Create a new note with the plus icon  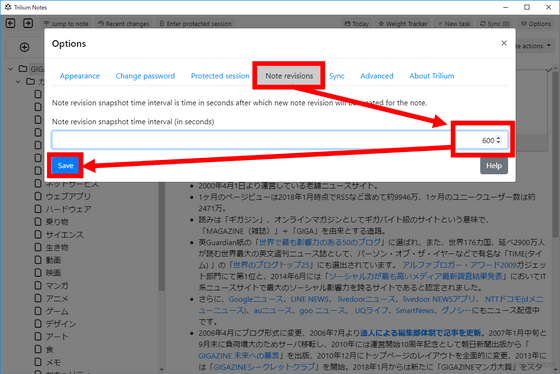(x=24, y=47)
